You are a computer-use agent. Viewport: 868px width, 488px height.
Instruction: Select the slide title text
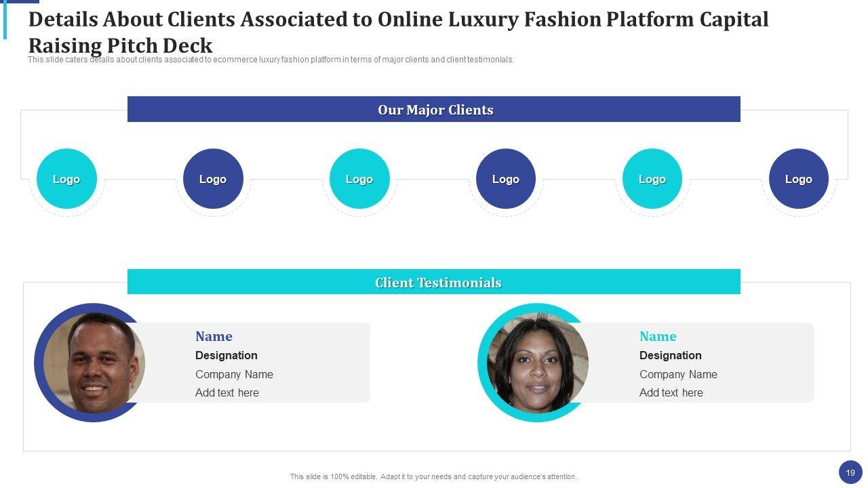coord(398,32)
